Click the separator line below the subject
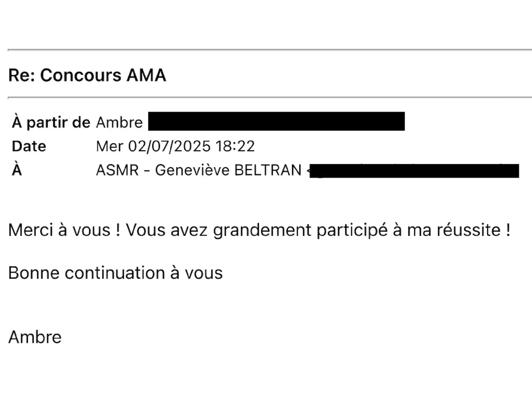This screenshot has width=532, height=397. 269,97
